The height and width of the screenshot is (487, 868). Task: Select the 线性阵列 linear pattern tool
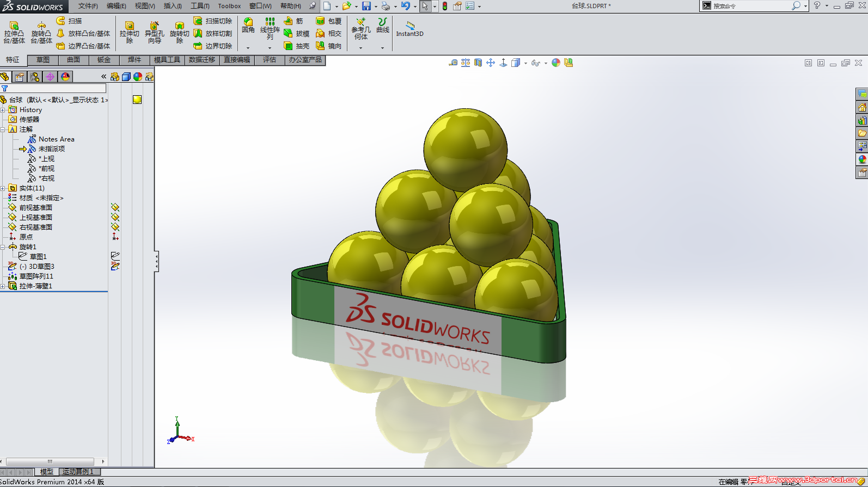[x=270, y=29]
